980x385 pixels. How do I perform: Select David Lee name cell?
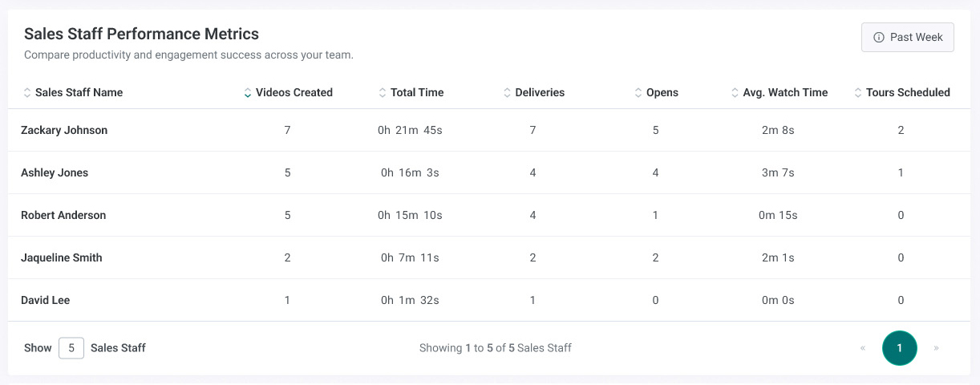(x=45, y=300)
